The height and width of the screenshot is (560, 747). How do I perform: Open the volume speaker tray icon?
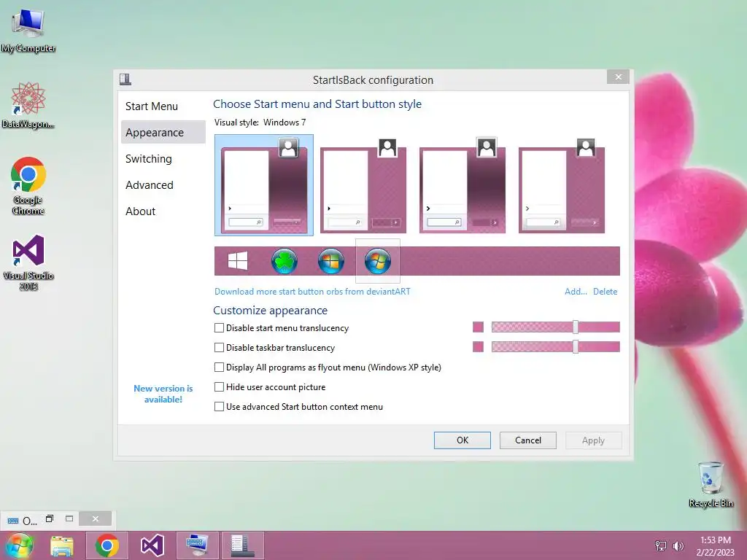pos(678,545)
